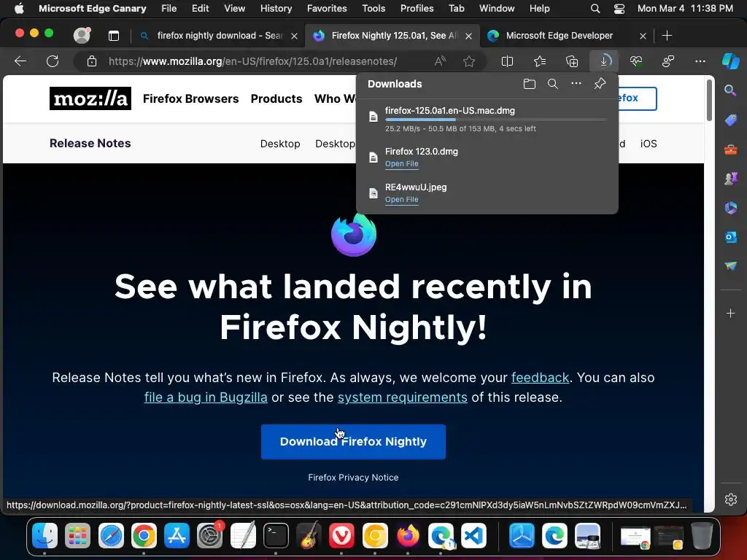747x560 pixels.
Task: Click firefox-125.0a1.en-US.mac.dmg download progress bar
Action: pyautogui.click(x=496, y=120)
